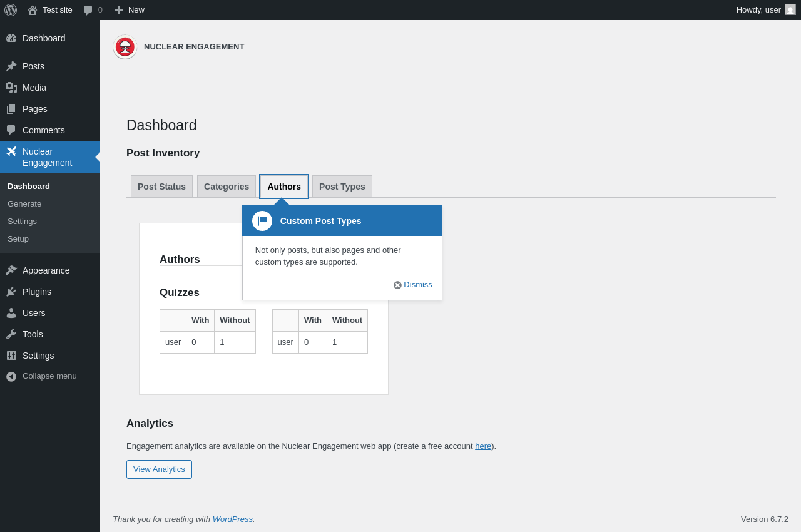Click the NUCLEAR ENGAGEMENT header text
Image resolution: width=801 pixels, height=532 pixels.
pyautogui.click(x=194, y=47)
